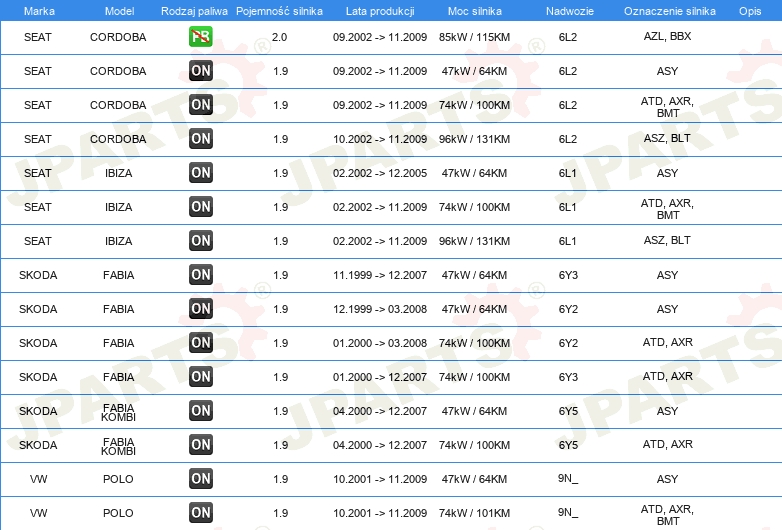This screenshot has width=782, height=530.
Task: Click the ON icon in VW Polo 74kW row
Action: tap(200, 513)
